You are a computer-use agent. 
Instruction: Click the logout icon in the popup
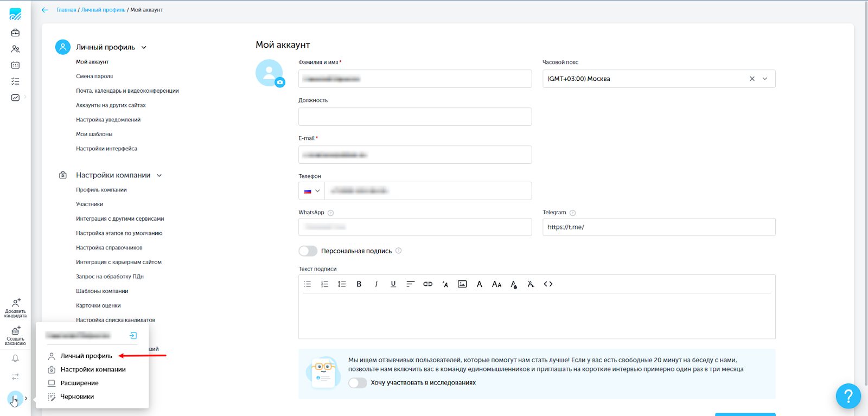click(x=133, y=336)
